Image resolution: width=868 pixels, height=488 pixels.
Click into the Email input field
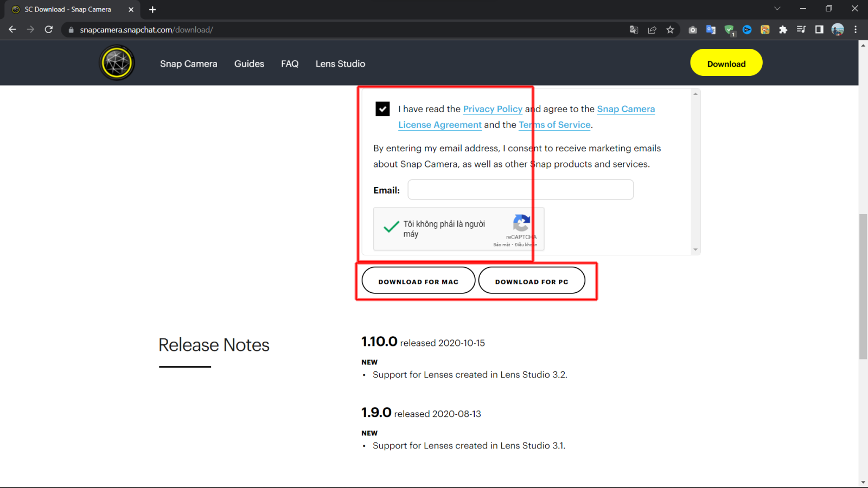(521, 190)
